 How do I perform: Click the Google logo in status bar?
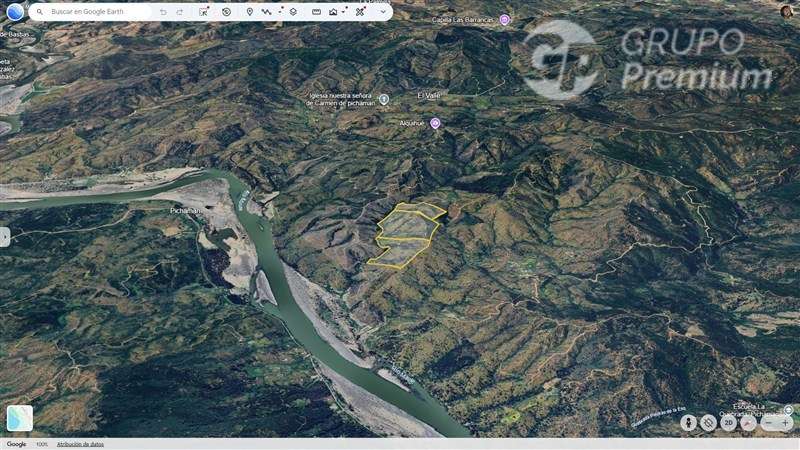(x=16, y=444)
